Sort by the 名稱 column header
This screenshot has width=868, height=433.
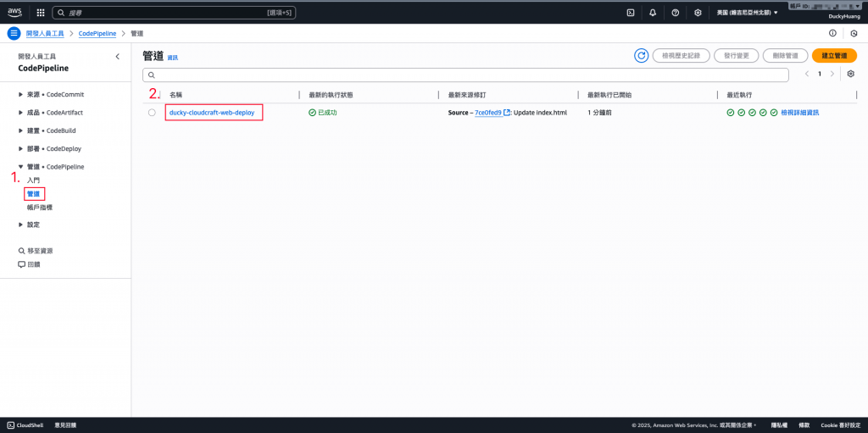[x=175, y=95]
